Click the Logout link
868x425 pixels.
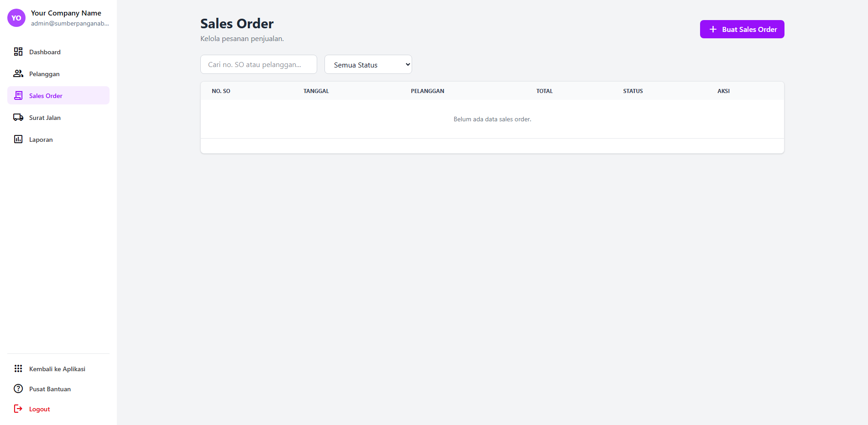(39, 409)
